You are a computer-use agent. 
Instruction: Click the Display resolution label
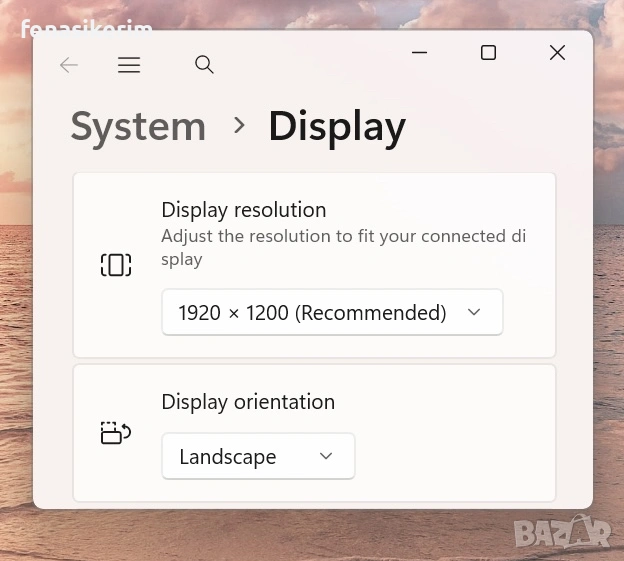pos(243,210)
